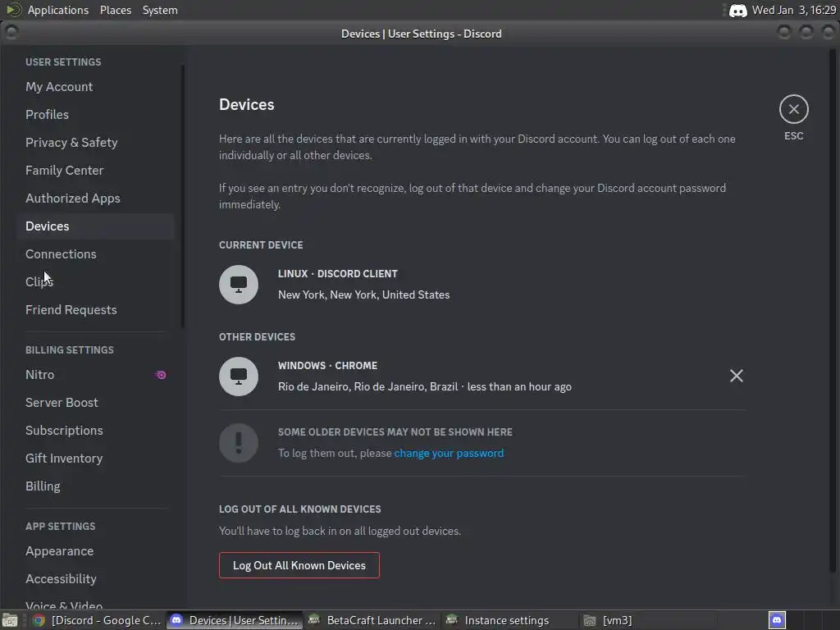The image size is (840, 630).
Task: Click the Linux · Discord Client label
Action: [x=337, y=274]
